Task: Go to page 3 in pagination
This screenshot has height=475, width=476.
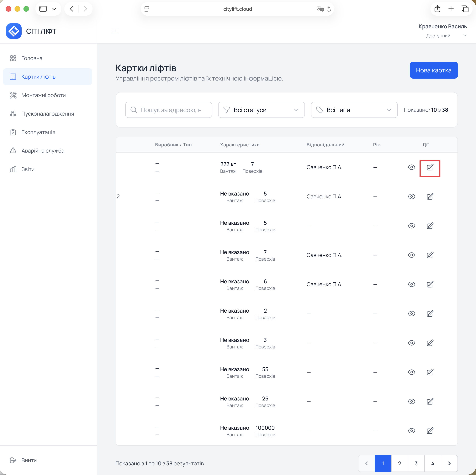Action: [x=416, y=463]
